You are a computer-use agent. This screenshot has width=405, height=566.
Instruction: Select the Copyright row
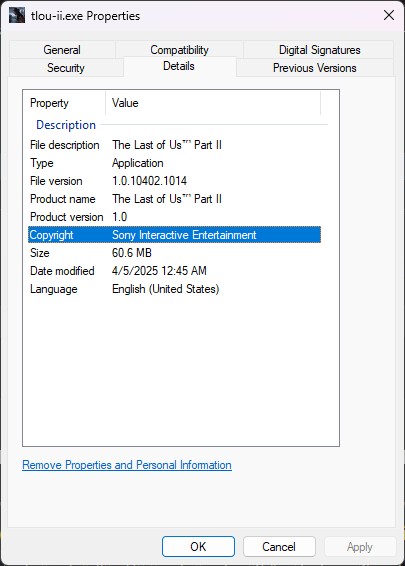(x=174, y=235)
